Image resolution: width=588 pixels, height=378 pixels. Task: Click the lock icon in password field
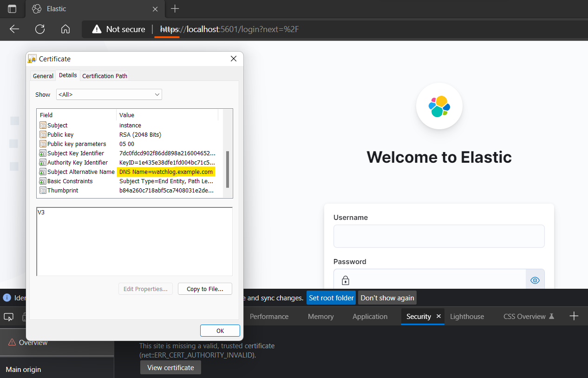[x=345, y=280]
